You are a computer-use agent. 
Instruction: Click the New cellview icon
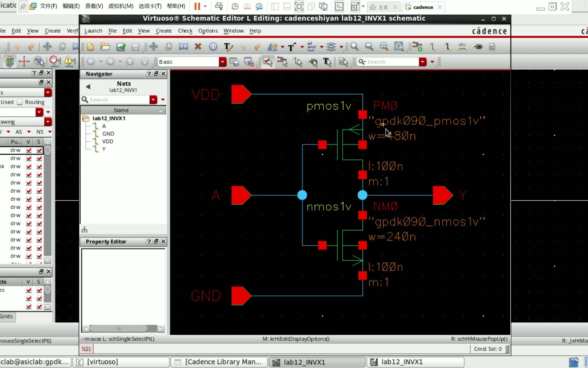click(x=91, y=46)
